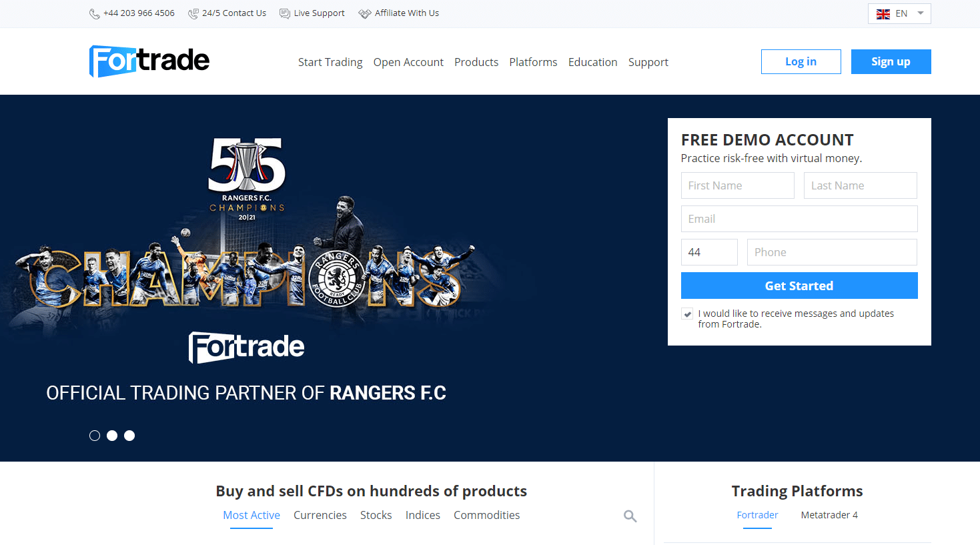Click the Rangers F.C. crest in banner
This screenshot has width=980, height=545.
[338, 279]
